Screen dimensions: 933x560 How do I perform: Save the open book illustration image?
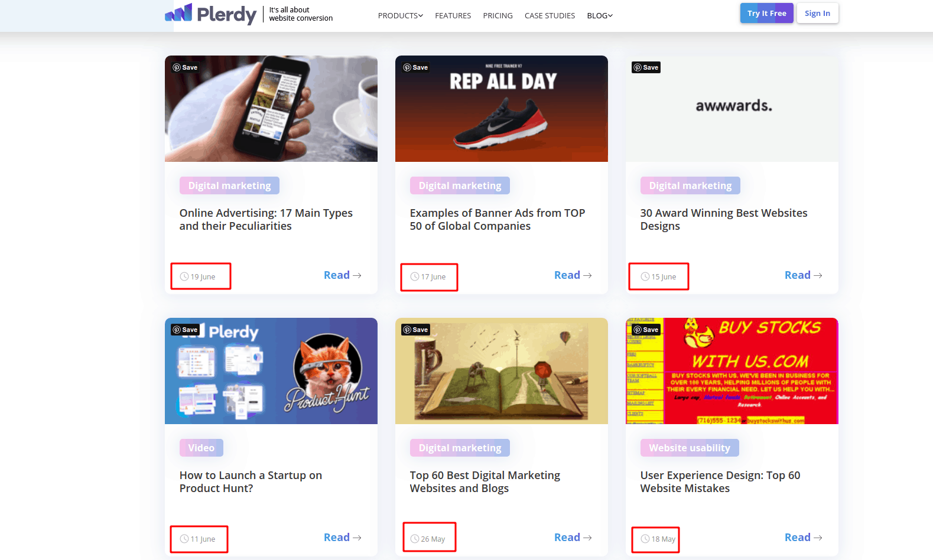415,330
